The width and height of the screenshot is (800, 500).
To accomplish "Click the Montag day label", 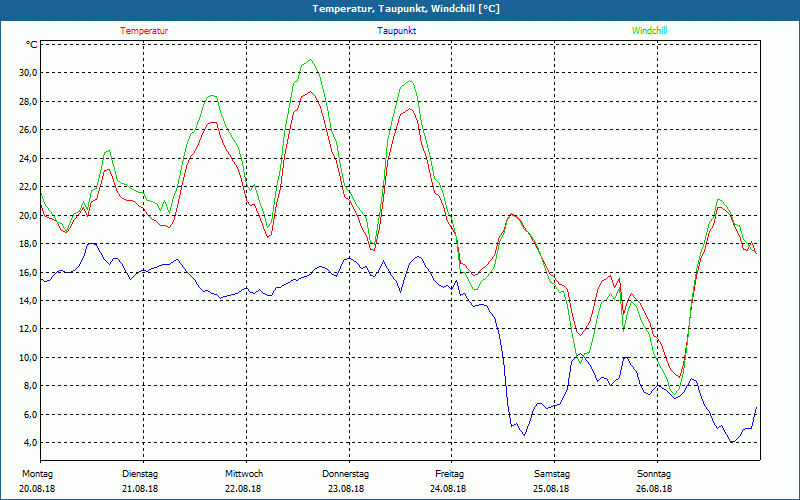I will point(37,474).
